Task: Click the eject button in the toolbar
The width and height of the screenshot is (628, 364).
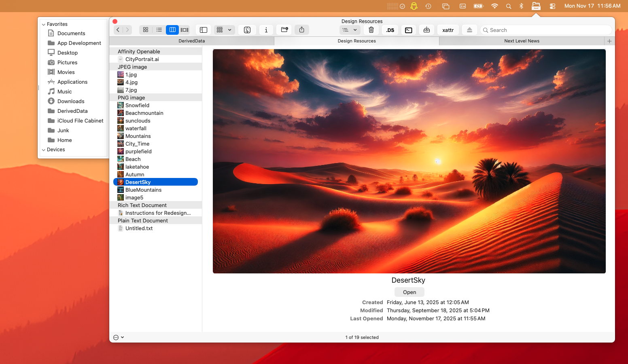Action: click(x=469, y=30)
